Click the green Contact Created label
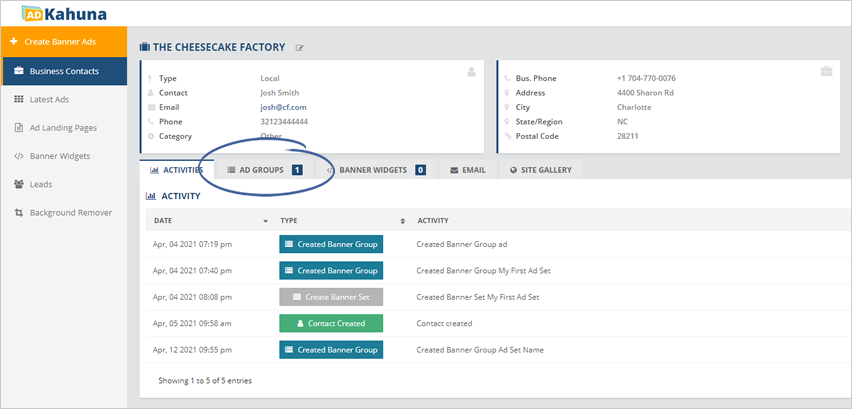Image resolution: width=852 pixels, height=409 pixels. click(x=330, y=323)
